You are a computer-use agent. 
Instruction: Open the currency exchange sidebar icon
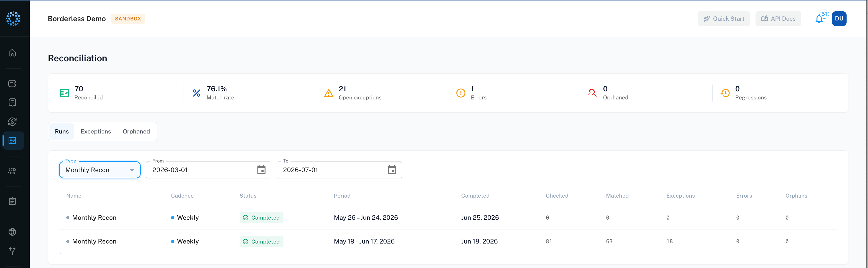pyautogui.click(x=12, y=122)
